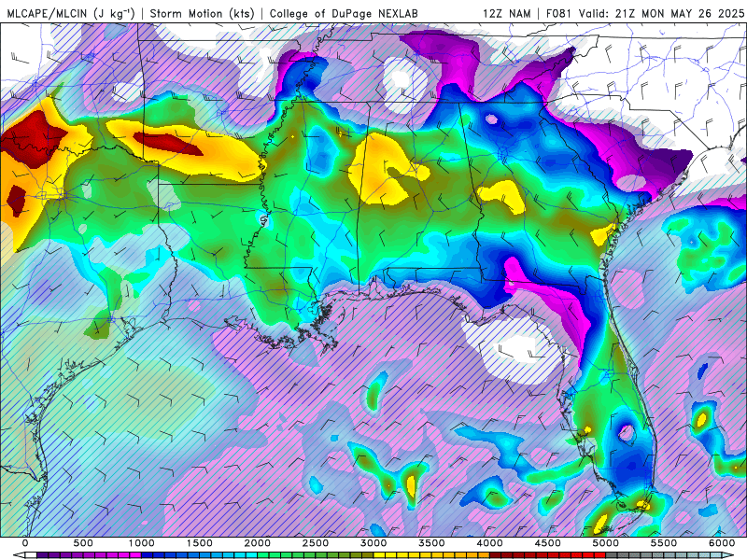
Task: Click the left arrow tip of the color bar
Action: pyautogui.click(x=18, y=555)
